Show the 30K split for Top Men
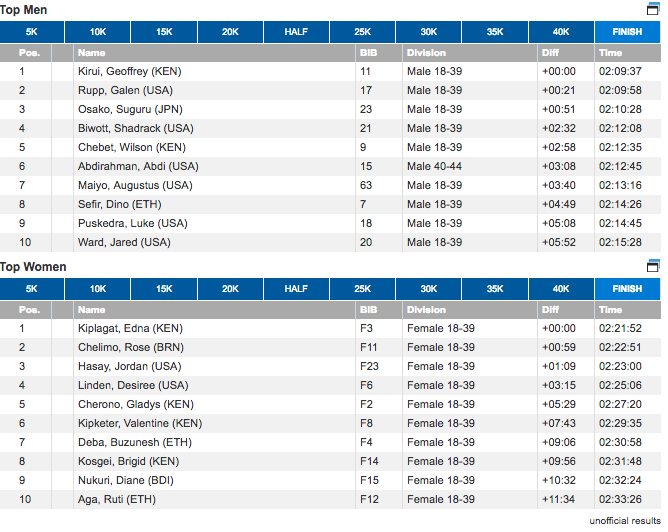The width and height of the screenshot is (668, 532). (428, 32)
